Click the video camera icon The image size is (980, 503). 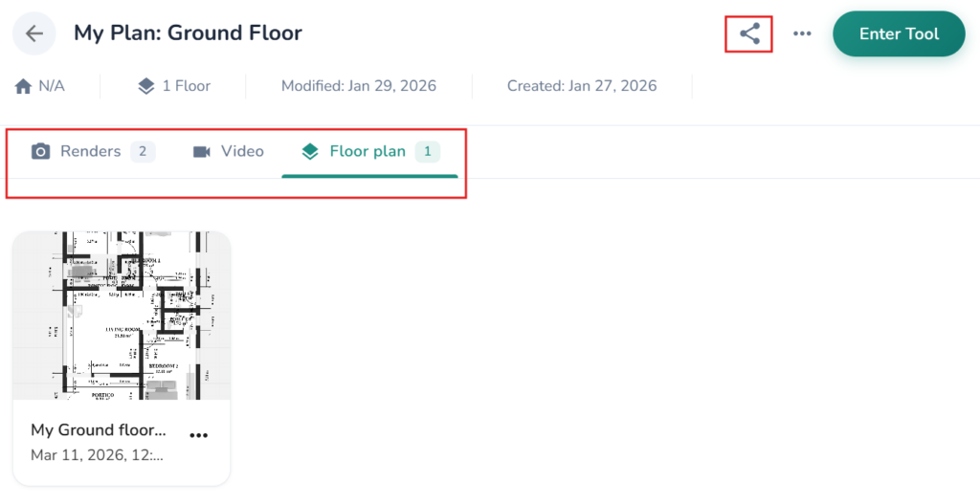pyautogui.click(x=202, y=152)
